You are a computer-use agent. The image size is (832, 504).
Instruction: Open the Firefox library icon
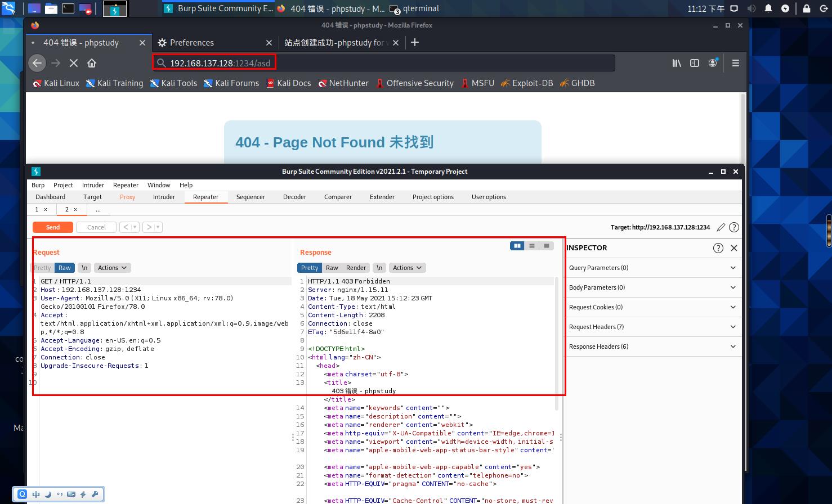click(677, 63)
